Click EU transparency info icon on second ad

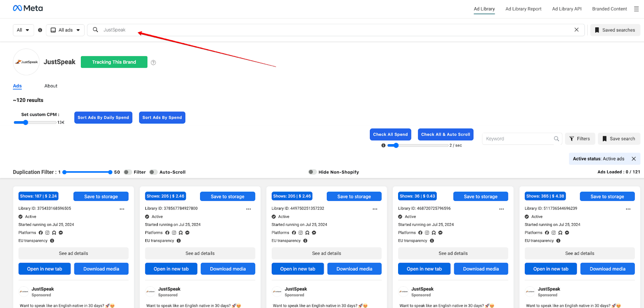pos(179,241)
